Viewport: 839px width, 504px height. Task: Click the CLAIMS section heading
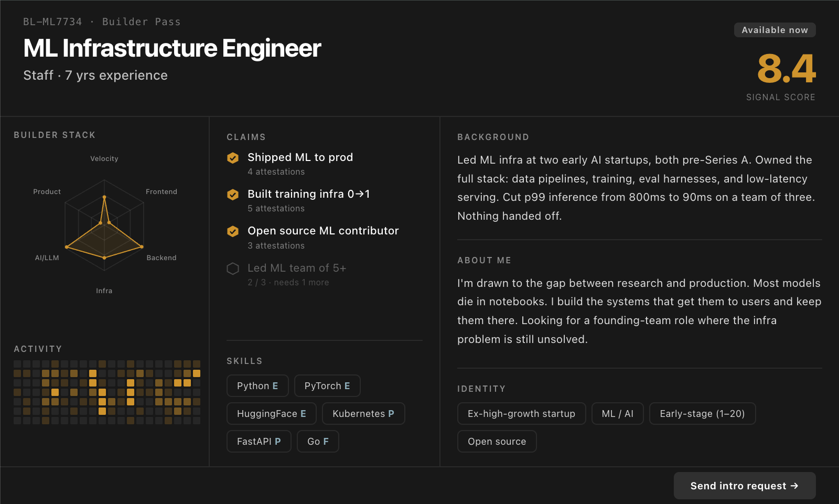pos(246,137)
